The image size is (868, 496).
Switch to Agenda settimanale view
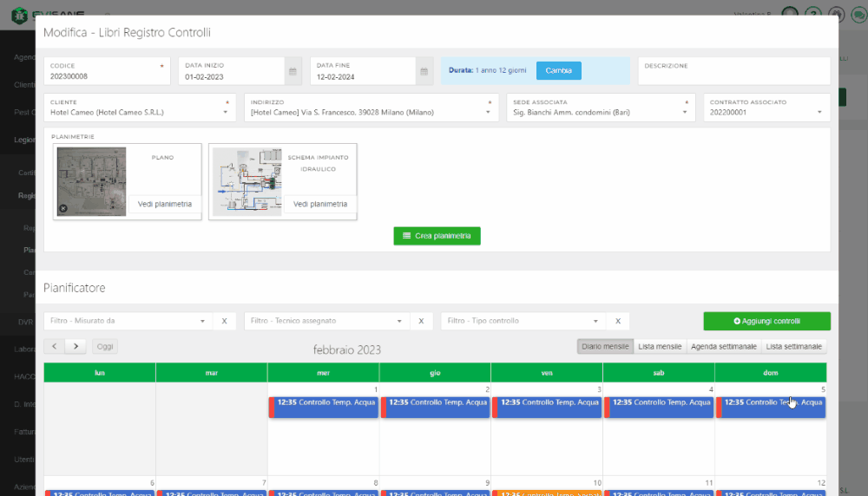(x=723, y=347)
